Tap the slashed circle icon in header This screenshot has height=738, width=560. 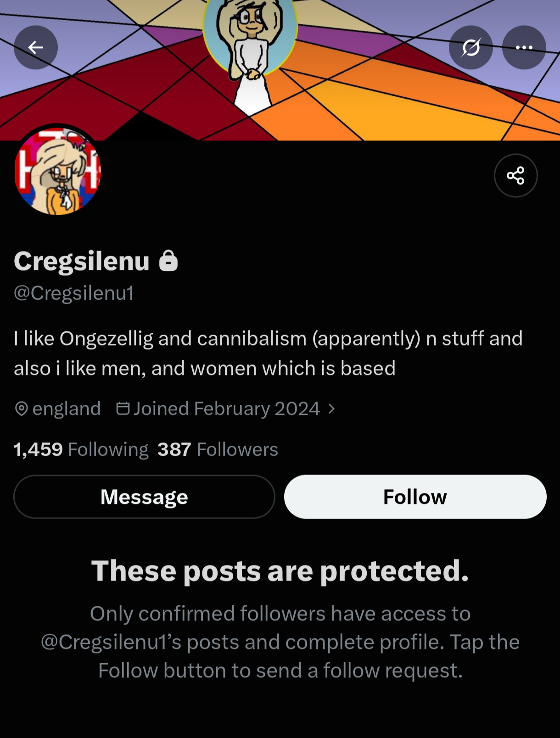471,47
